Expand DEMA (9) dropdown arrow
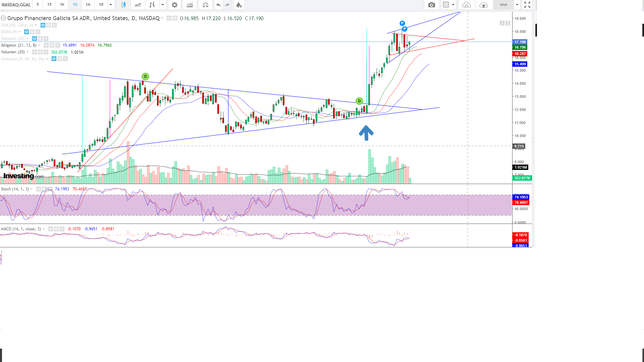The width and height of the screenshot is (644, 362). point(19,32)
